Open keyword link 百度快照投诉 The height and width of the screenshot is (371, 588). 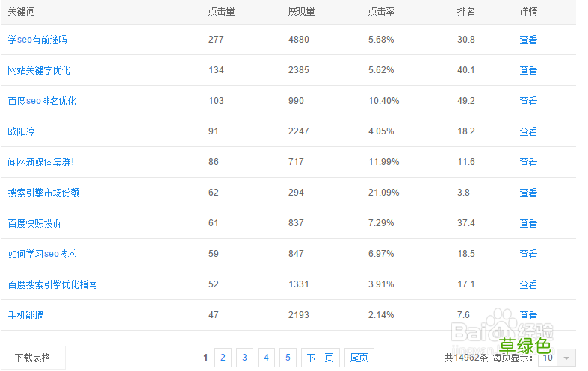tap(34, 223)
